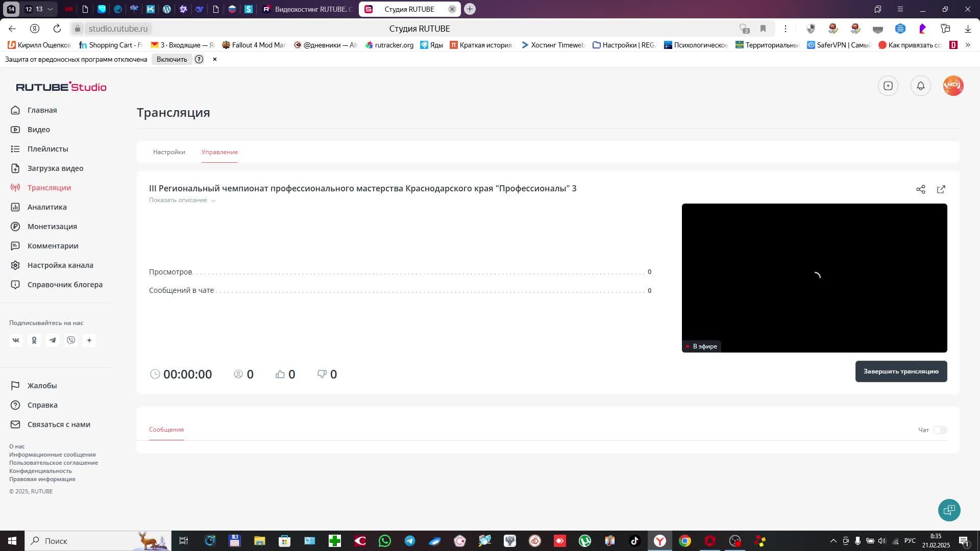The image size is (980, 551).
Task: Open the channel avatar menu
Action: pos(952,86)
